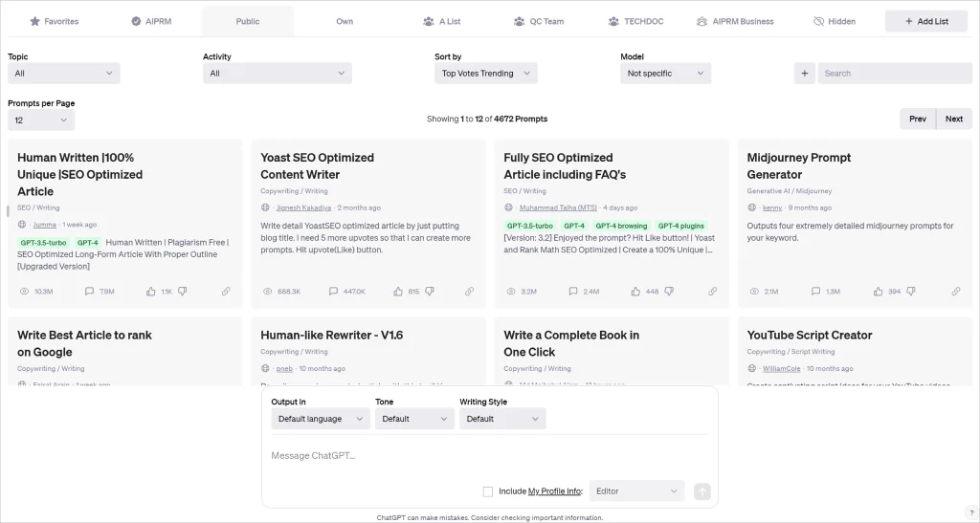Click the help question mark icon
This screenshot has height=523, width=980.
click(x=971, y=512)
